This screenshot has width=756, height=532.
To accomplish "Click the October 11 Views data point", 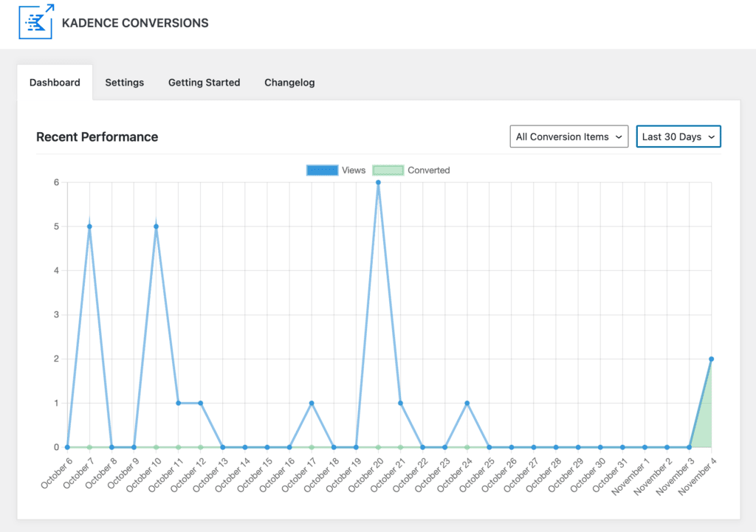I will click(x=178, y=403).
